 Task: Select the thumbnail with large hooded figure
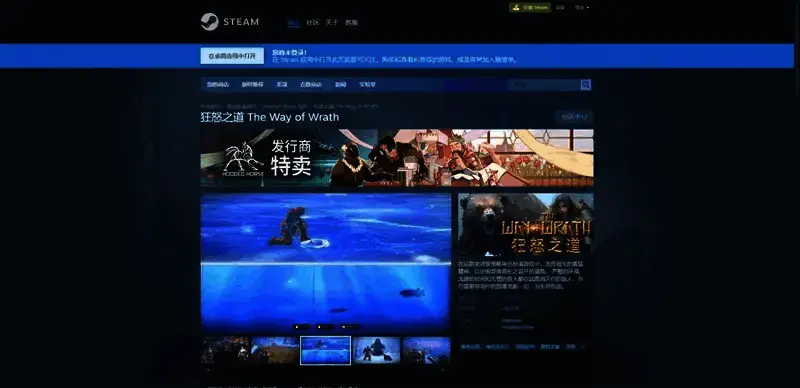point(377,350)
